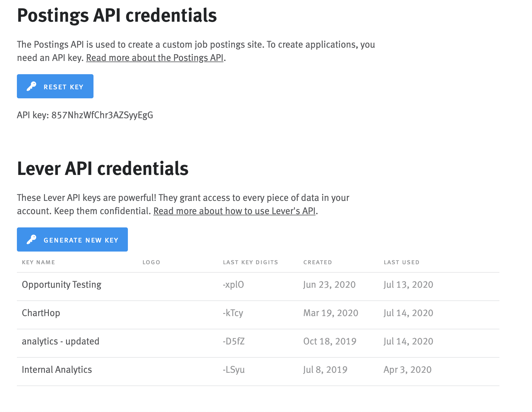532x412 pixels.
Task: Click key icon in Generate New Key button
Action: coord(31,240)
